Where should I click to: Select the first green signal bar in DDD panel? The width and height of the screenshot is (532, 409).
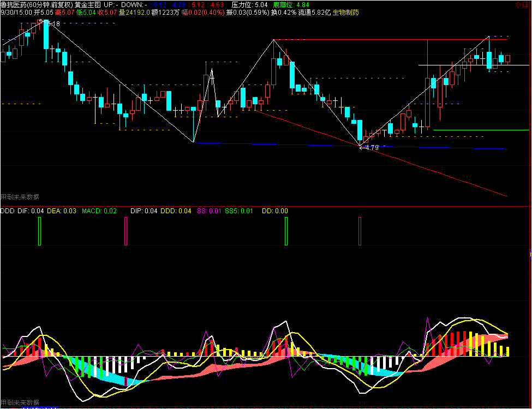pos(39,231)
